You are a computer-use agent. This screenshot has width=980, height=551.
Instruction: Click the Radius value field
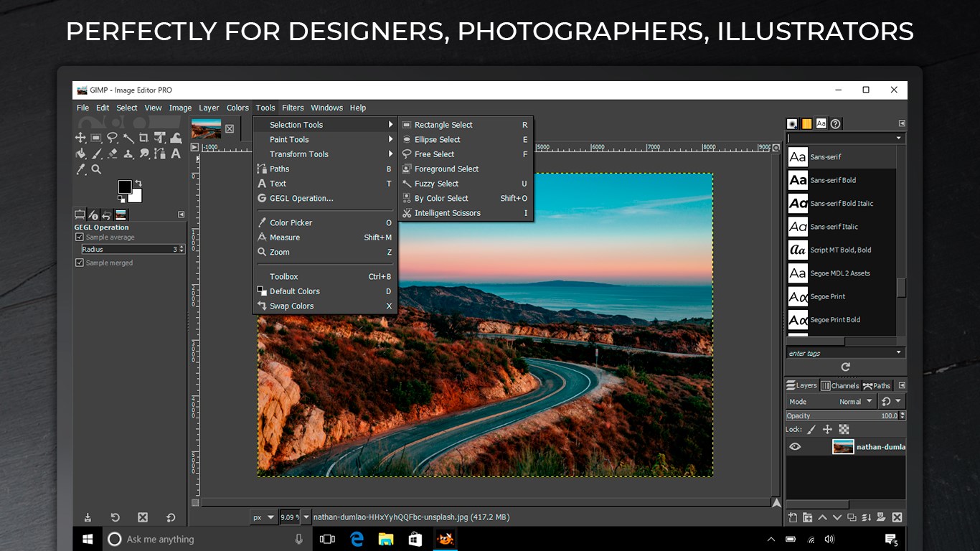133,250
